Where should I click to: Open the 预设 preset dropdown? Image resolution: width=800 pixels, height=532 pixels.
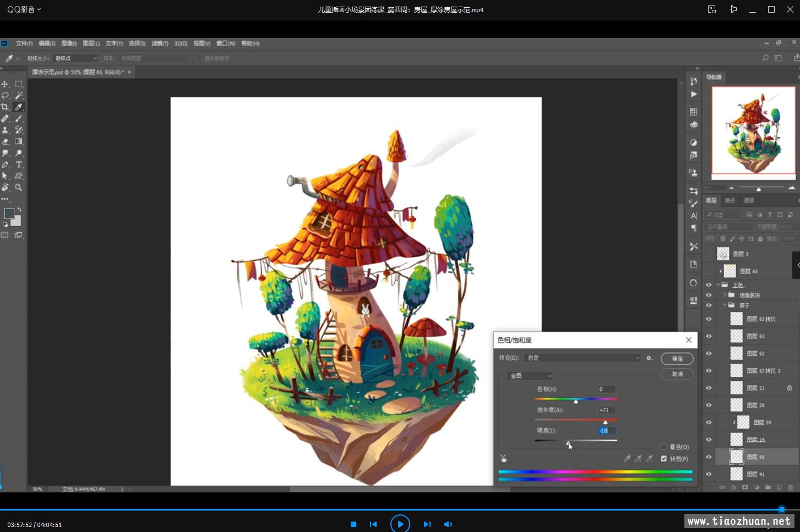(x=583, y=358)
